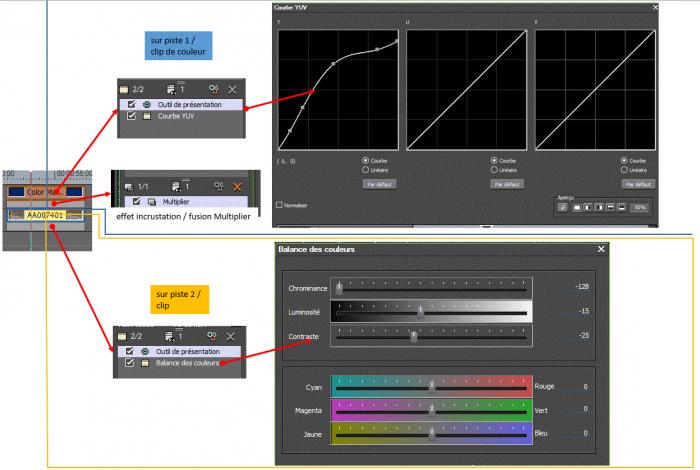The width and height of the screenshot is (700, 470).
Task: Select the Linéaire radio under the Y graph
Action: [366, 170]
